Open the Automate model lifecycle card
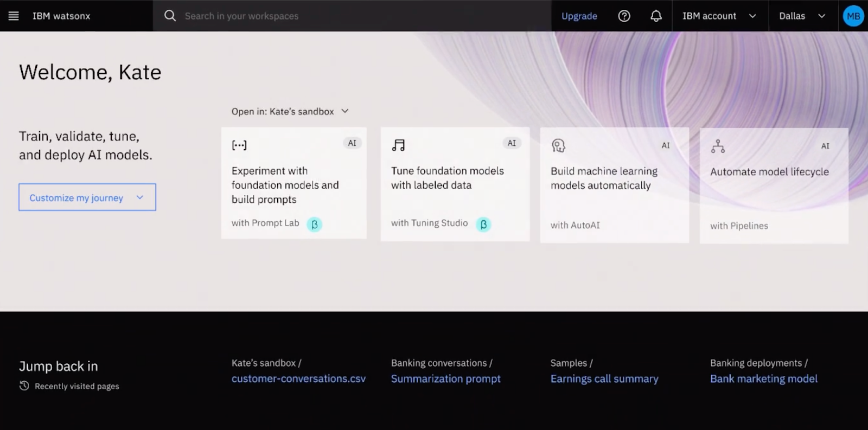Image resolution: width=868 pixels, height=430 pixels. pyautogui.click(x=774, y=186)
